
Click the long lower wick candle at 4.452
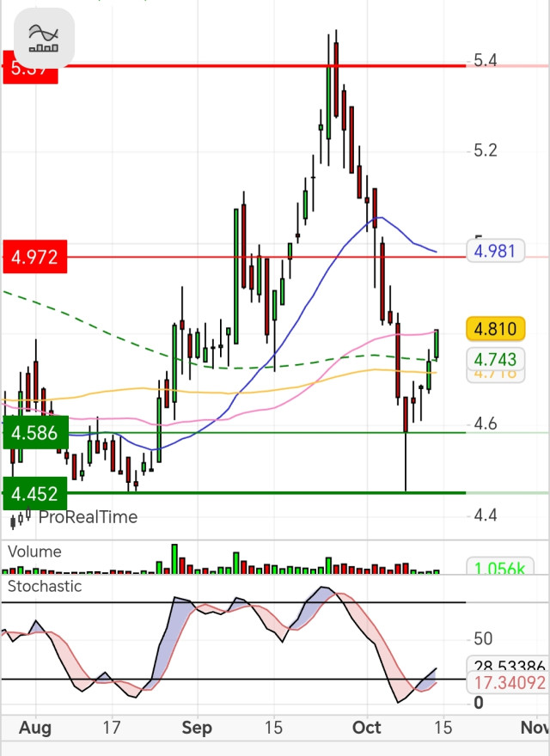click(406, 443)
